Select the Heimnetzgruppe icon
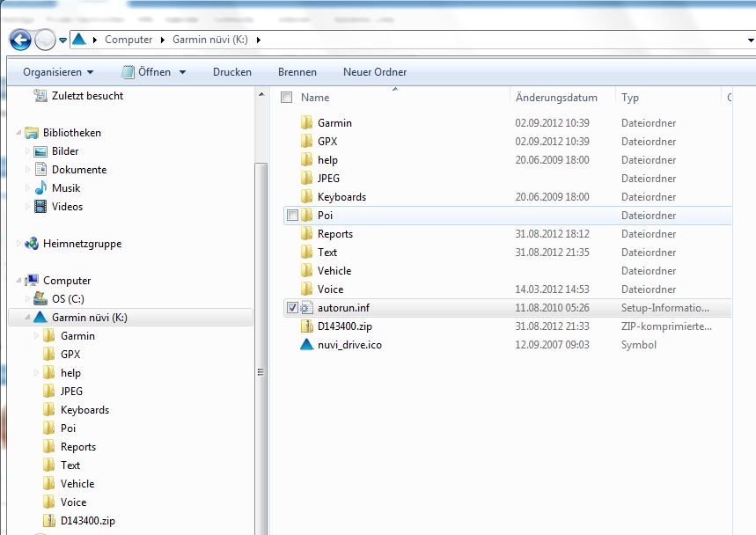Screen dimensions: 756x535 [32, 244]
